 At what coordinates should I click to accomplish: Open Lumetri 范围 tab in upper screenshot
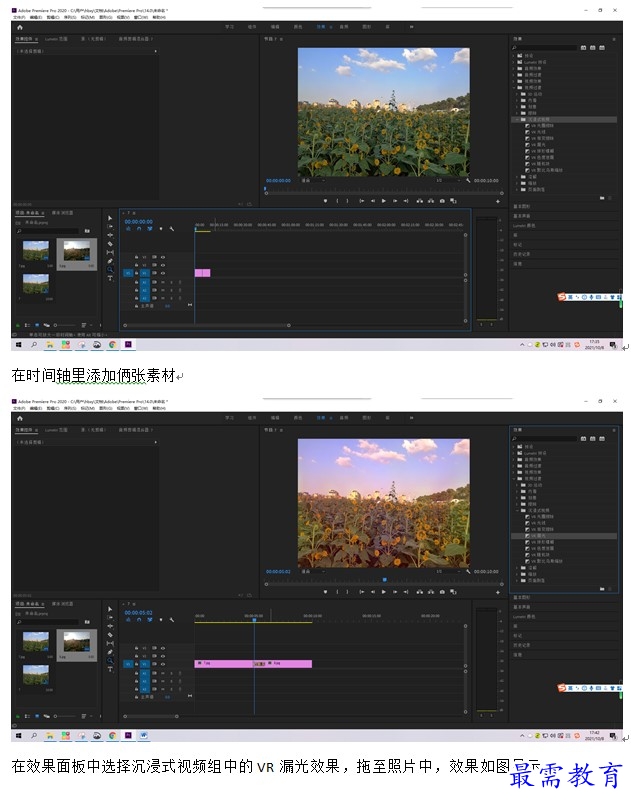[56, 39]
